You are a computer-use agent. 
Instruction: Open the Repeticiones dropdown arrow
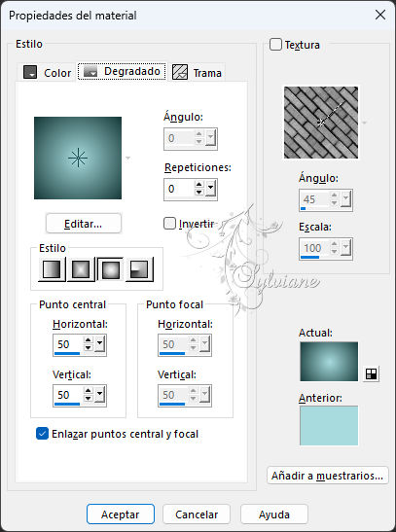pos(211,189)
